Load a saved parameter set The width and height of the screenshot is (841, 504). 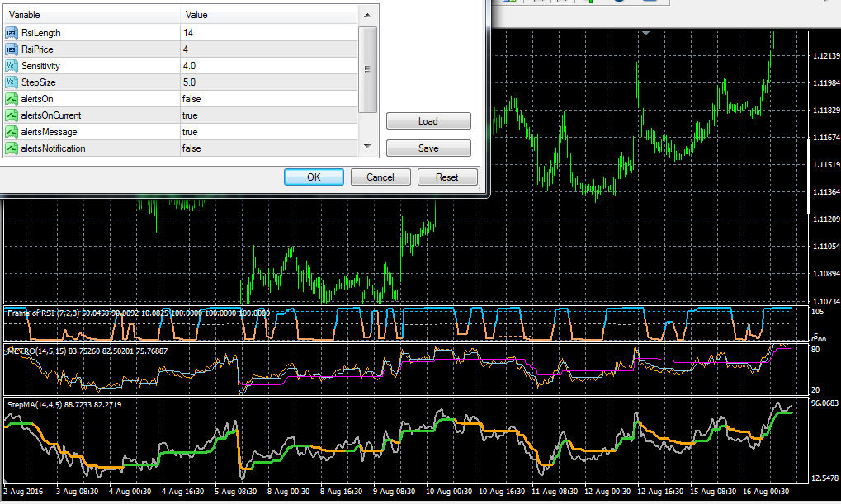[x=428, y=121]
